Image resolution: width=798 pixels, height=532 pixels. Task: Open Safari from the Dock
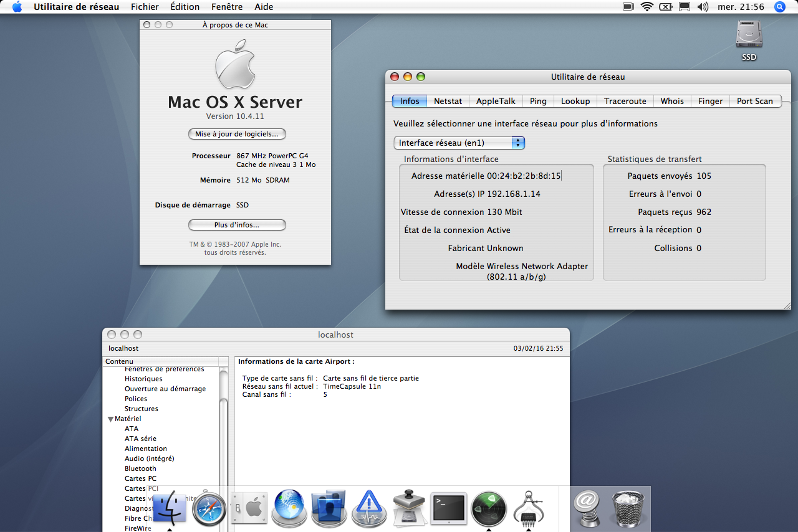click(208, 509)
